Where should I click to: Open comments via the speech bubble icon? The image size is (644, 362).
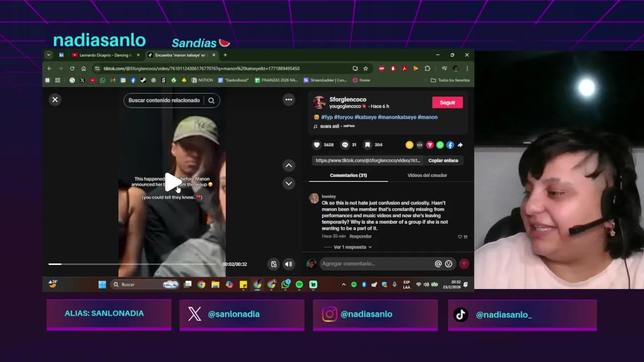(345, 145)
